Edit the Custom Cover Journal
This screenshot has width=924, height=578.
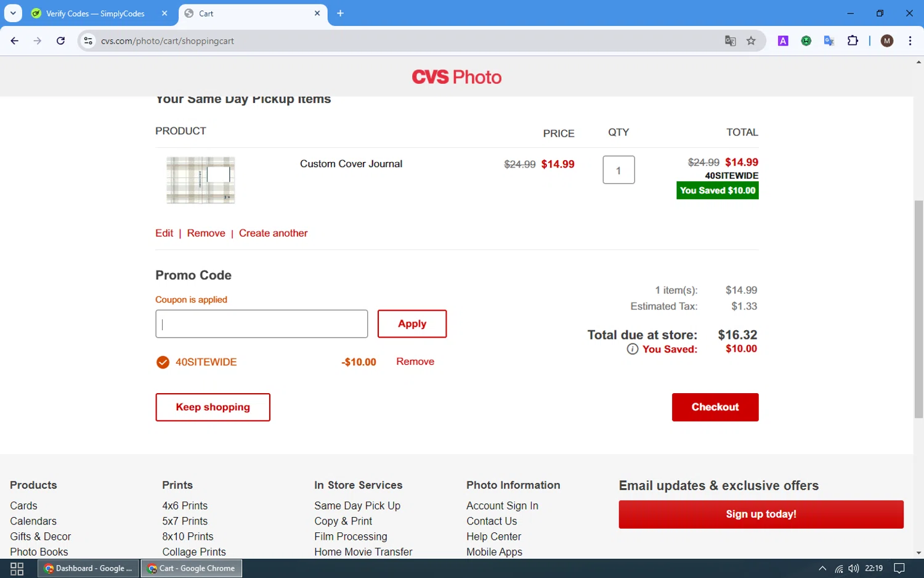tap(164, 233)
